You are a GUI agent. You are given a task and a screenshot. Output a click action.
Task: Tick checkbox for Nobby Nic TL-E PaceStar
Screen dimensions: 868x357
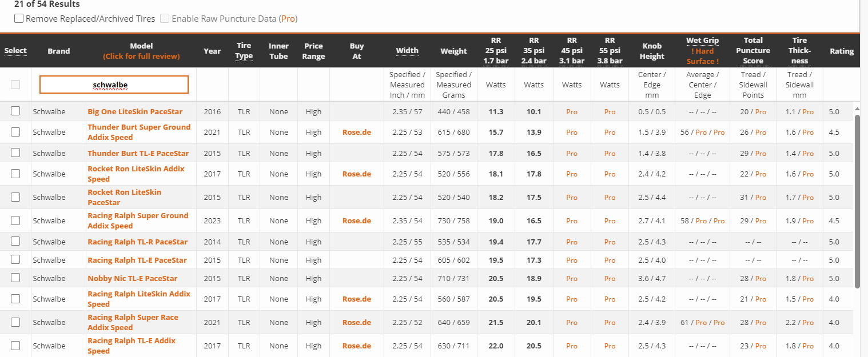click(15, 278)
